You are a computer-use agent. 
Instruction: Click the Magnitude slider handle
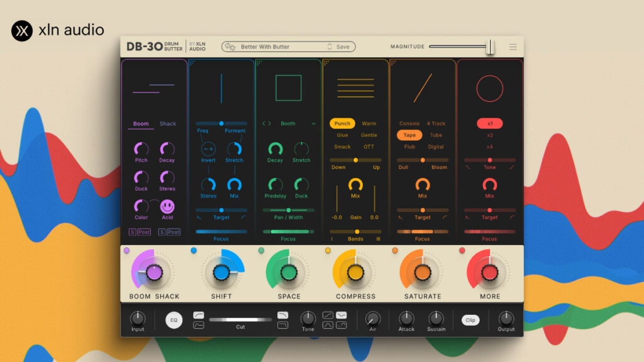pyautogui.click(x=490, y=47)
